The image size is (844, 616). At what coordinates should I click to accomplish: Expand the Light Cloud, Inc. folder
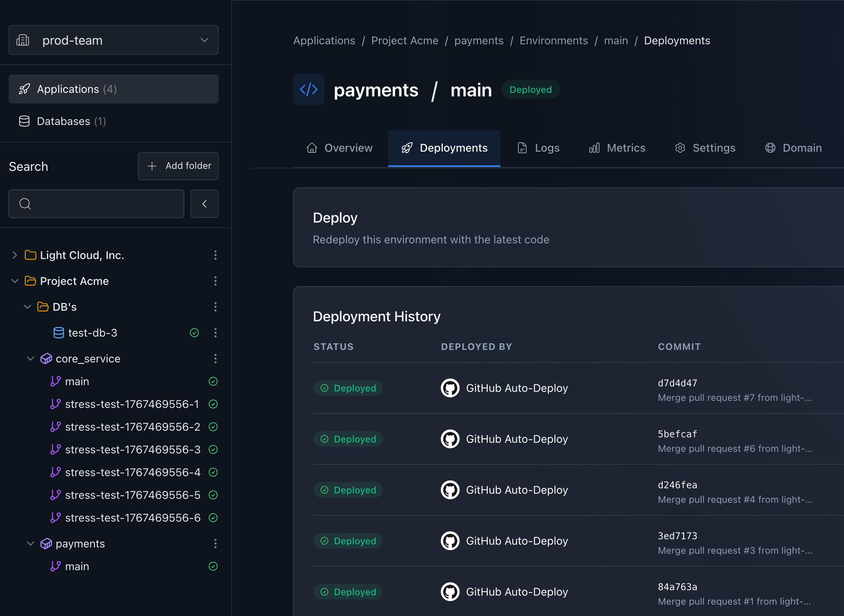14,255
